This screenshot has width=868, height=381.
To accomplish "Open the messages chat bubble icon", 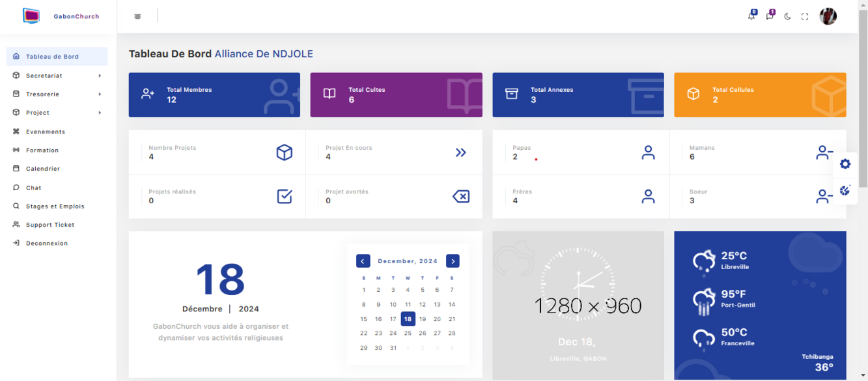I will 770,16.
